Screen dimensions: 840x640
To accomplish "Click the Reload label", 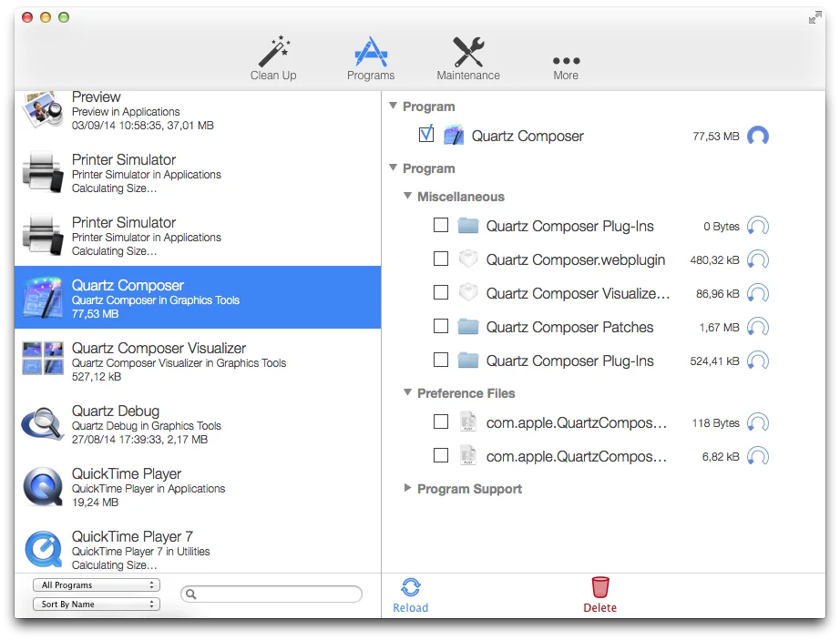I will click(411, 608).
